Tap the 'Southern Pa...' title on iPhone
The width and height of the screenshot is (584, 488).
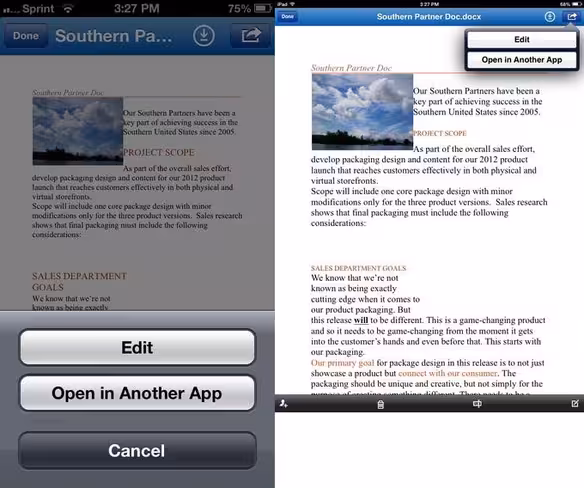coord(114,36)
